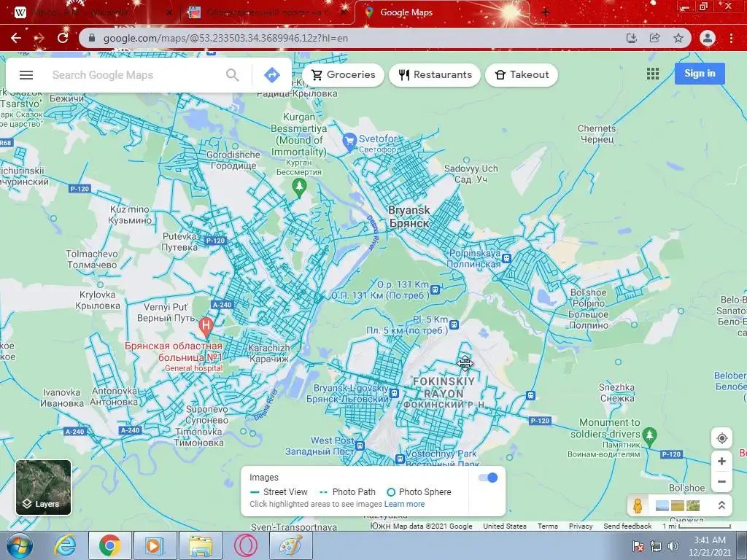The width and height of the screenshot is (747, 560).
Task: Click the Kurgan Bessmertiya park marker
Action: [299, 187]
